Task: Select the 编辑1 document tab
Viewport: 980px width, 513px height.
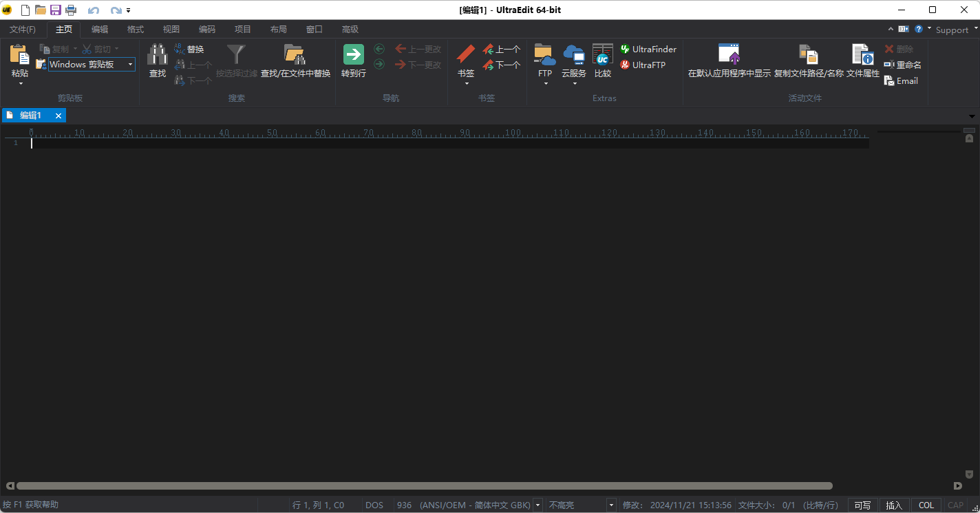Action: point(30,116)
